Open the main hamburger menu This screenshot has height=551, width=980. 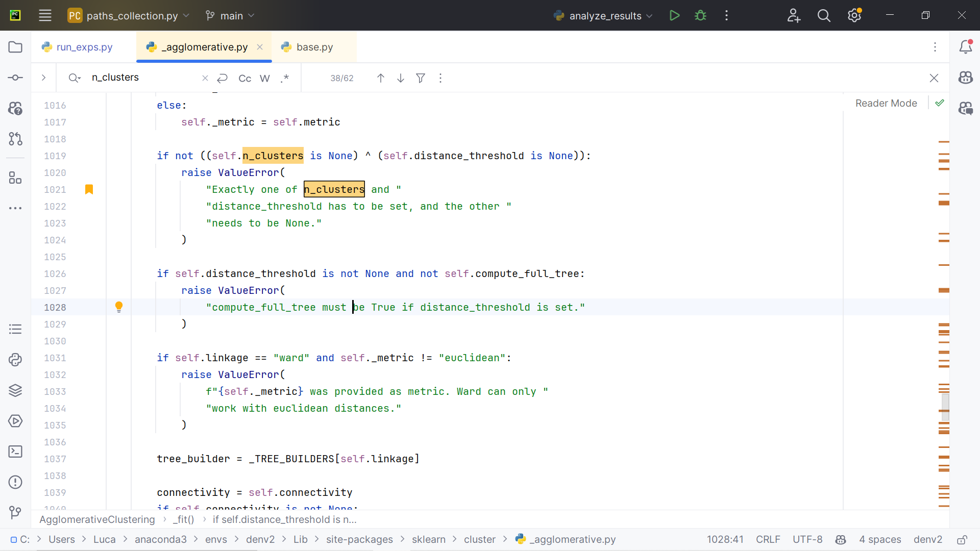45,15
